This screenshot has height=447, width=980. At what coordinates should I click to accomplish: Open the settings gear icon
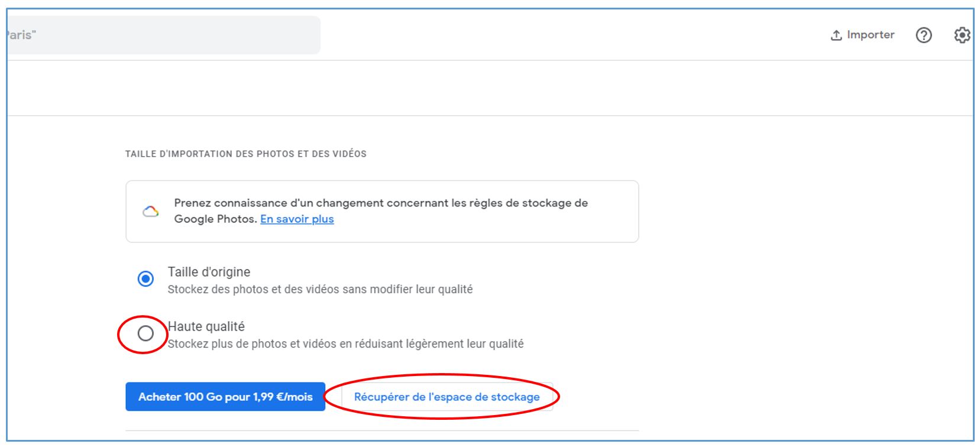[x=962, y=35]
